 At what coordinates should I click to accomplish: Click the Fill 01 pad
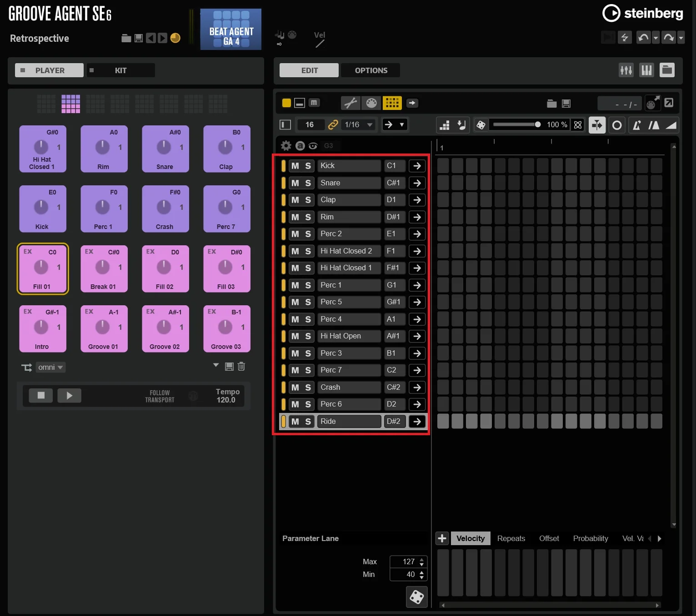click(x=43, y=269)
